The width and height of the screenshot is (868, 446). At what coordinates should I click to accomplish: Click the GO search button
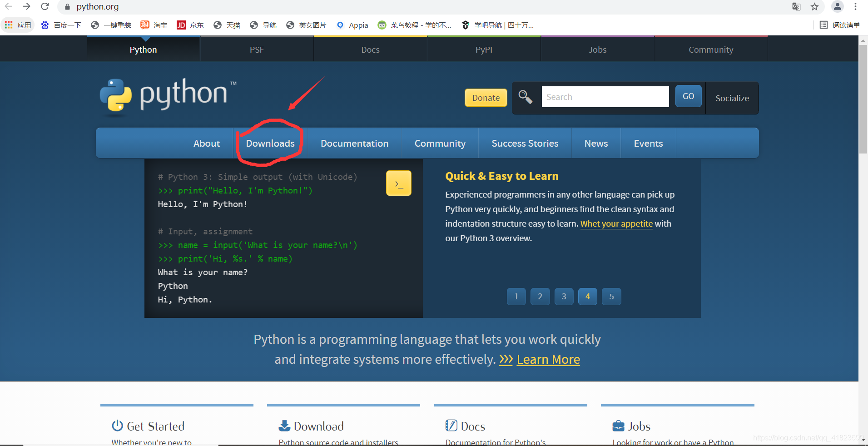click(x=688, y=96)
